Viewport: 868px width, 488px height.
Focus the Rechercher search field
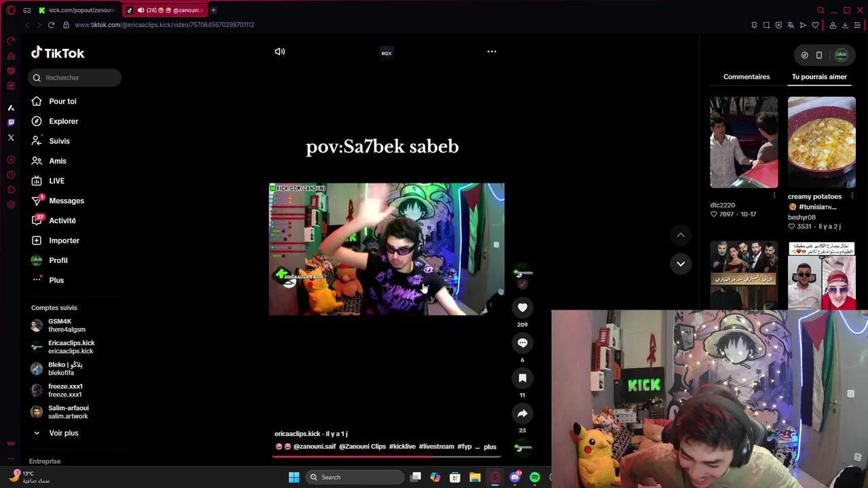click(x=75, y=77)
